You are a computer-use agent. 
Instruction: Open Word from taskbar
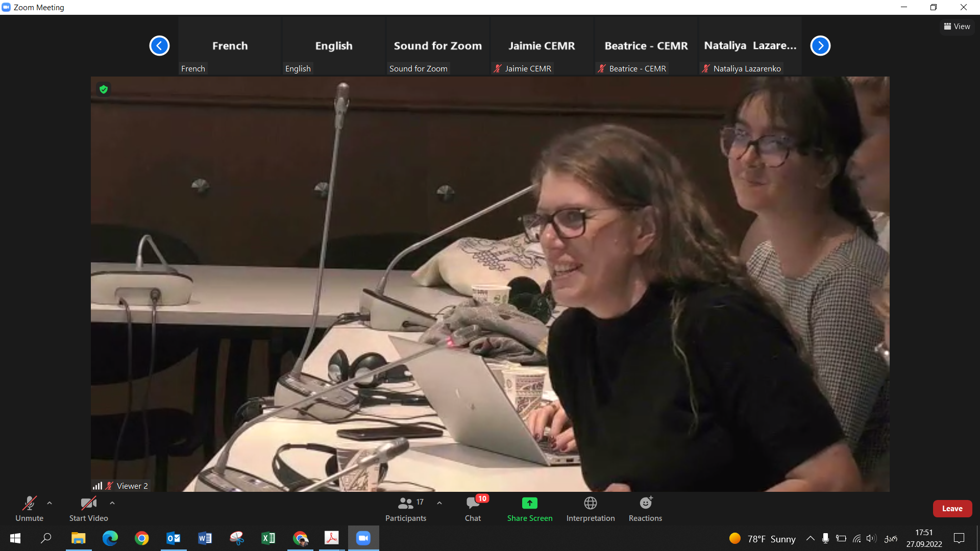coord(205,538)
